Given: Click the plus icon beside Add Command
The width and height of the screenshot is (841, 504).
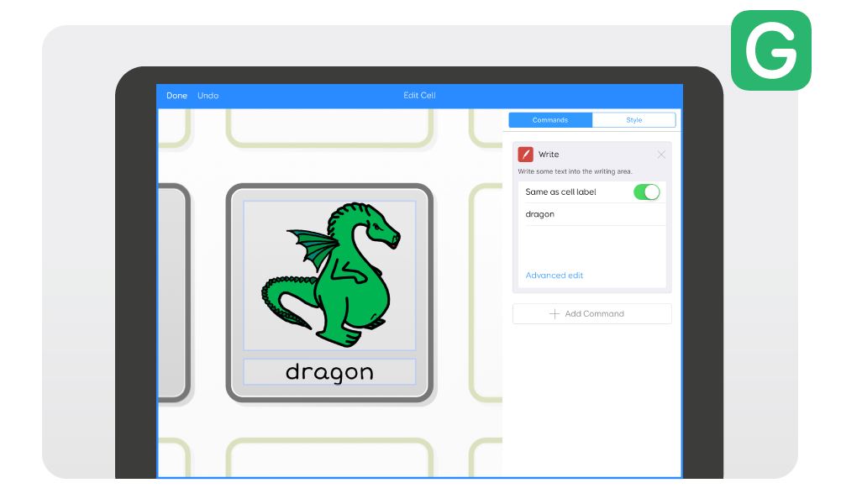Looking at the screenshot, I should click(555, 314).
